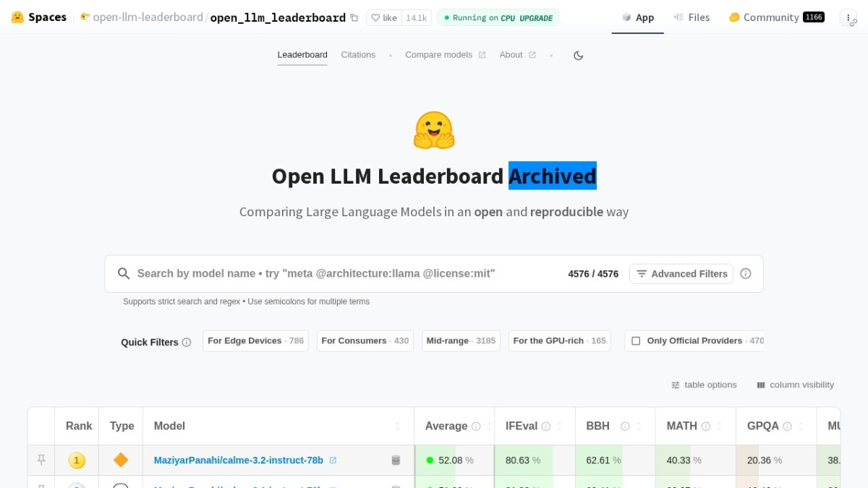Viewport: 868px width, 488px height.
Task: Open the three-dots more options menu
Action: pyautogui.click(x=848, y=18)
